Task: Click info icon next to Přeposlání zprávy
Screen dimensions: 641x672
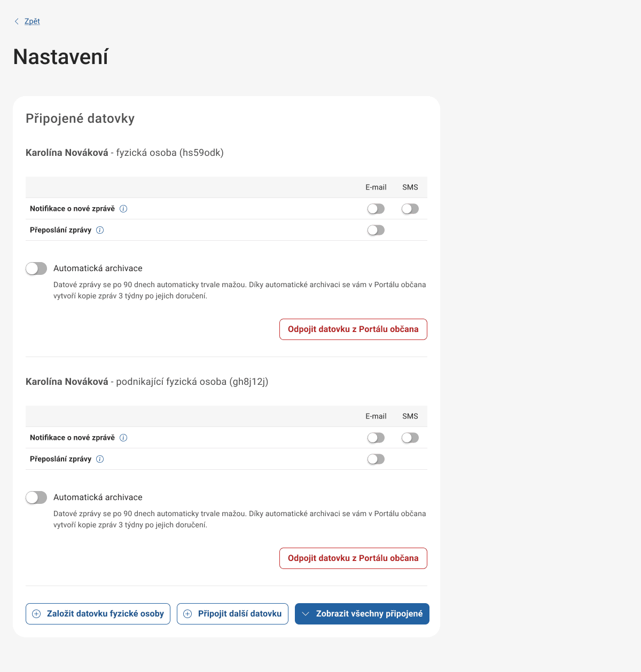Action: (100, 230)
